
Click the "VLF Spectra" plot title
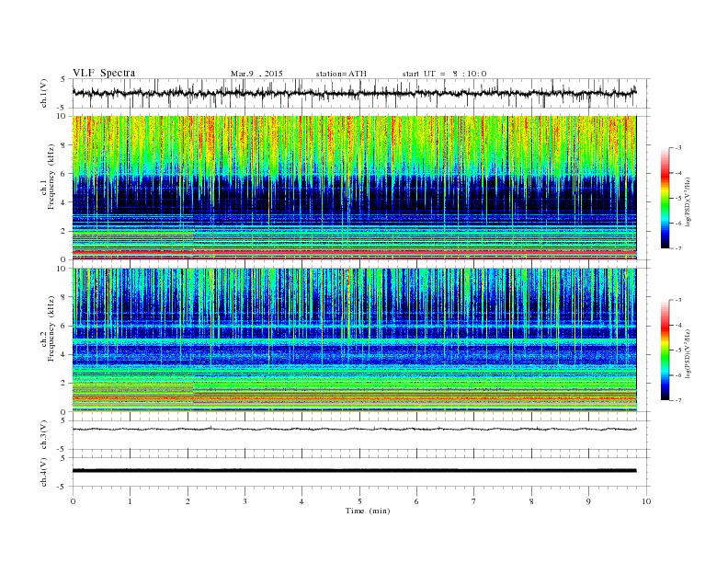point(104,73)
